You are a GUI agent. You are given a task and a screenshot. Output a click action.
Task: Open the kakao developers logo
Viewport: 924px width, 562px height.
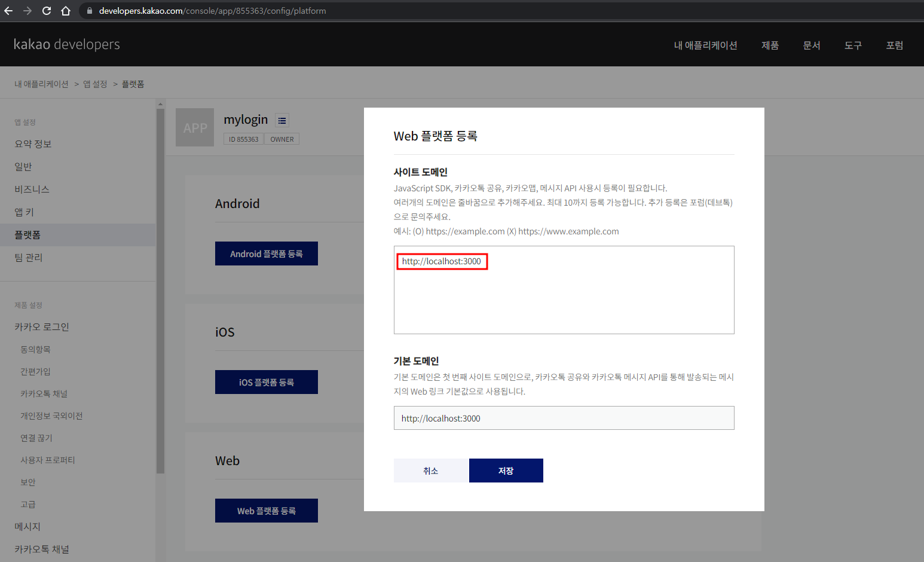point(66,44)
